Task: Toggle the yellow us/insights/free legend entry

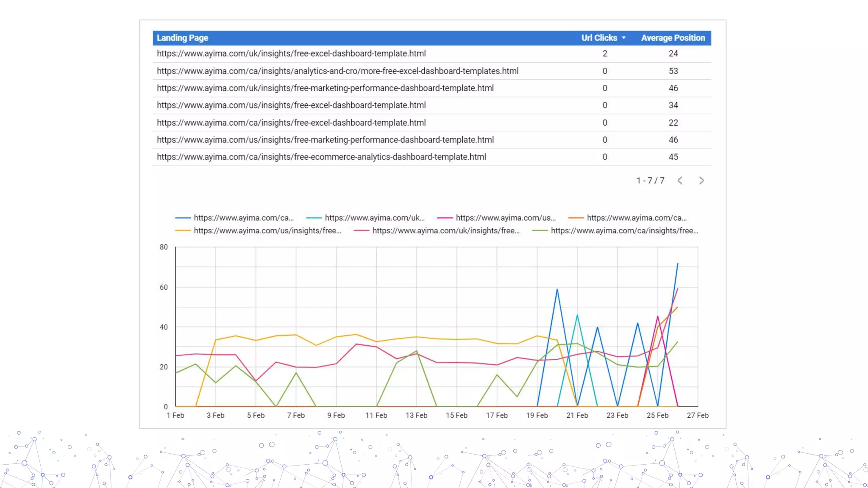Action: click(267, 231)
